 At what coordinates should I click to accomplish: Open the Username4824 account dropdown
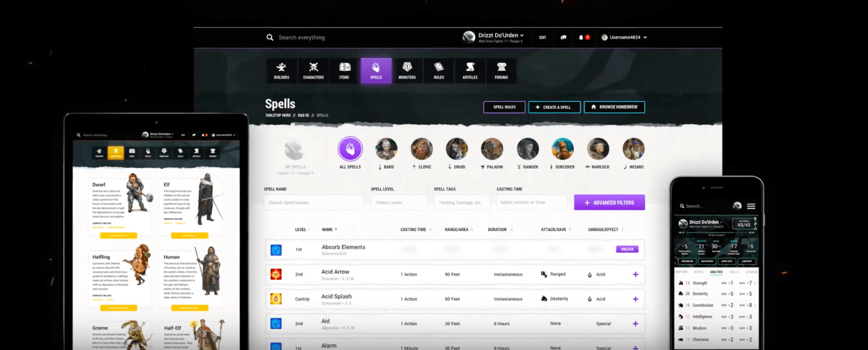point(624,38)
